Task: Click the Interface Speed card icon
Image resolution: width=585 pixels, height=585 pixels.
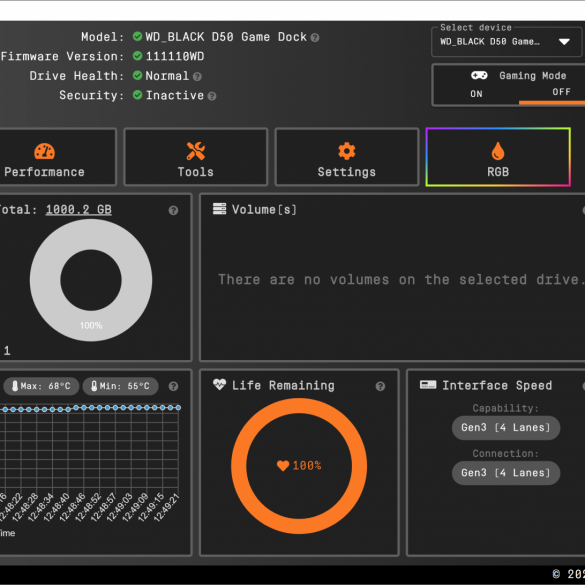Action: (x=428, y=385)
